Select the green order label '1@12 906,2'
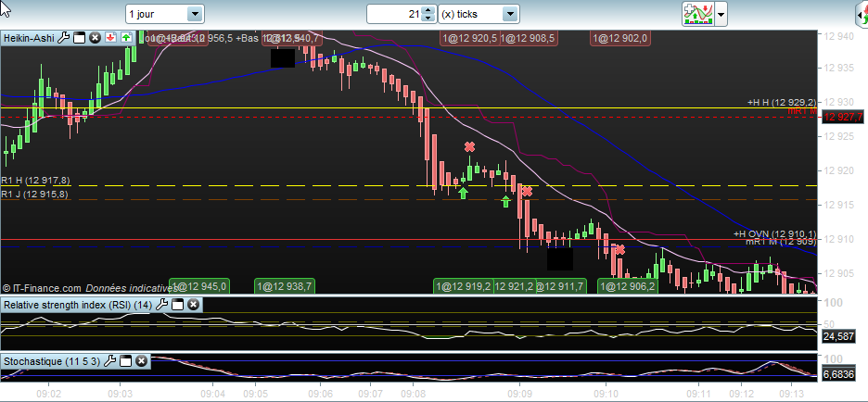 pos(628,286)
